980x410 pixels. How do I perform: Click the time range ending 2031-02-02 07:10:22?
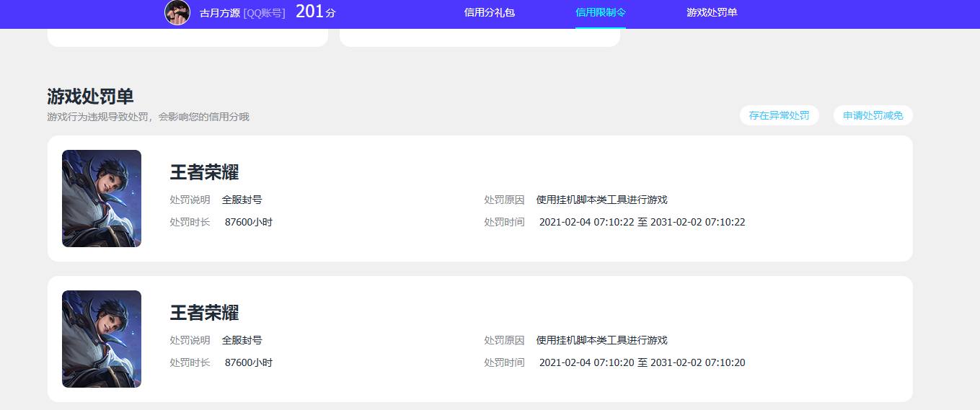tap(643, 222)
